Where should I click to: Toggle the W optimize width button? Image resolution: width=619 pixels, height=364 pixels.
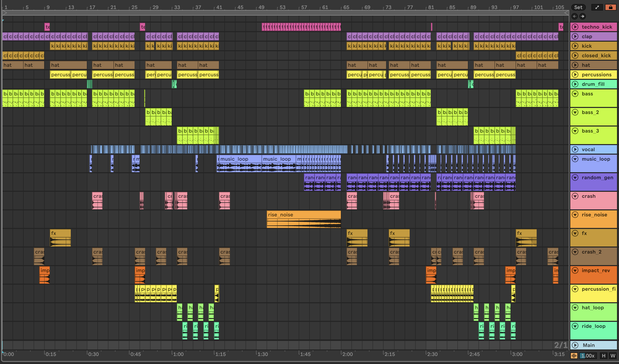tap(613, 356)
